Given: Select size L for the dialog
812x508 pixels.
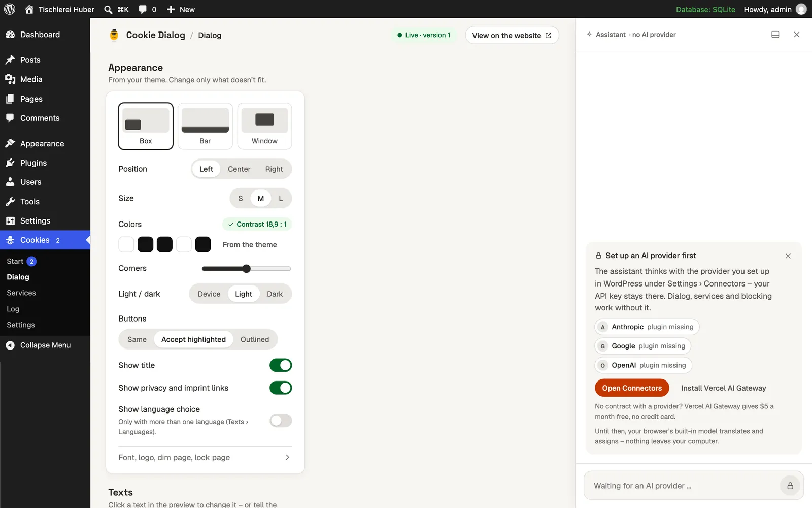Looking at the screenshot, I should tap(281, 199).
